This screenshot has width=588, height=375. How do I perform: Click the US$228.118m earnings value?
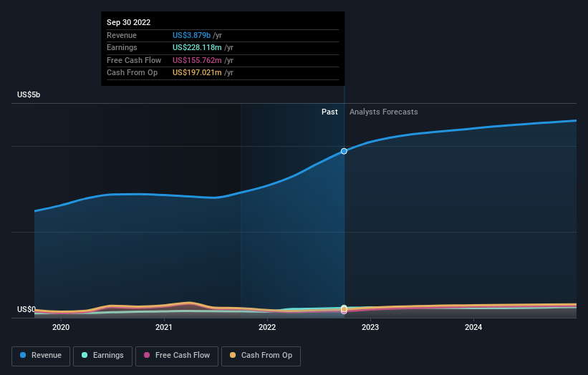[197, 47]
